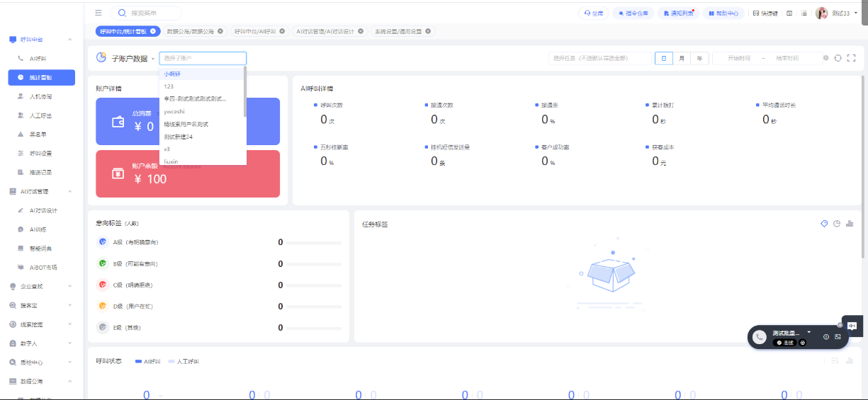Toggle the AI呼叫 legend in 呼叫状态
This screenshot has width=868, height=400.
[147, 361]
